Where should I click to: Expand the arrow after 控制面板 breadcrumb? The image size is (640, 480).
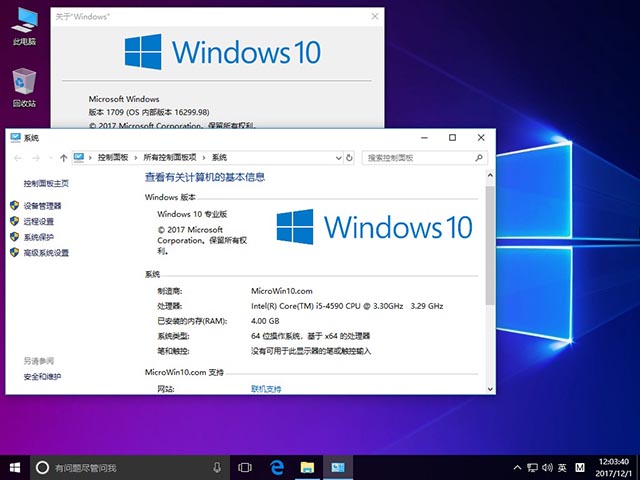point(136,158)
